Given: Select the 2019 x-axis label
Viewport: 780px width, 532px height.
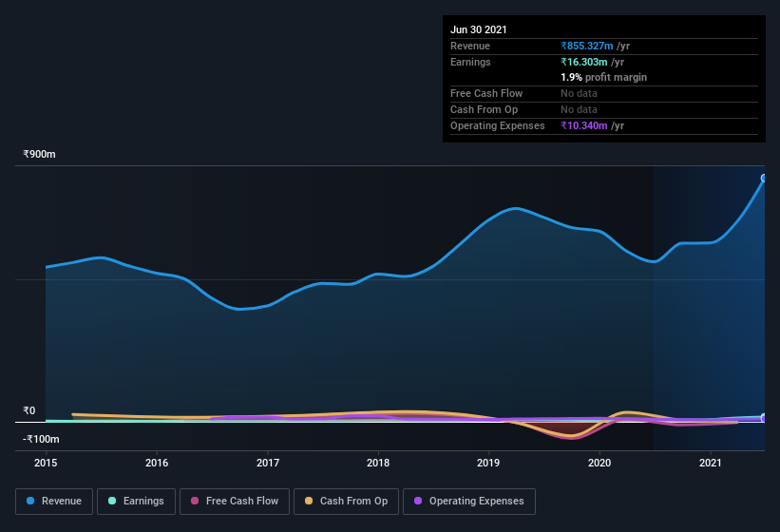Looking at the screenshot, I should [x=488, y=463].
